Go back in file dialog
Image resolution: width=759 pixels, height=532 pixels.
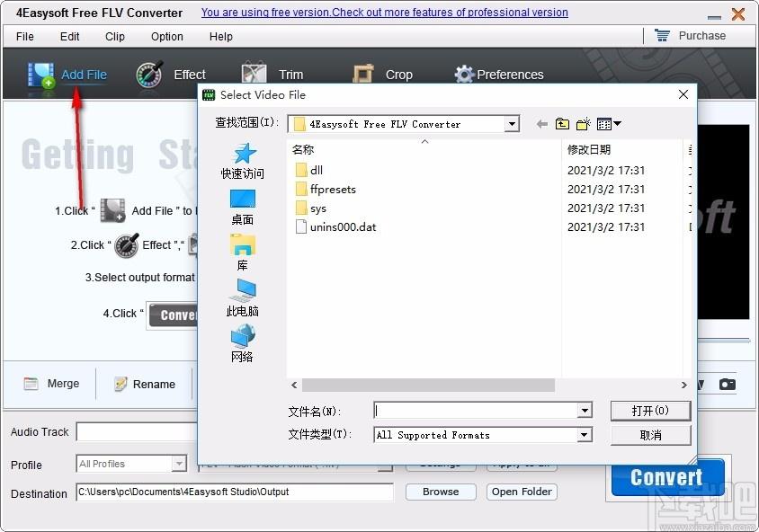pos(542,124)
